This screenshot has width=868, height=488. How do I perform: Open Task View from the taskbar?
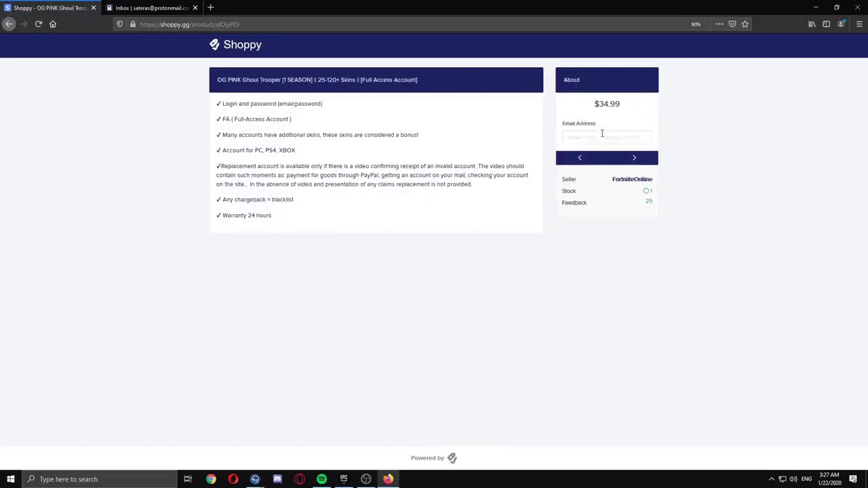(188, 479)
